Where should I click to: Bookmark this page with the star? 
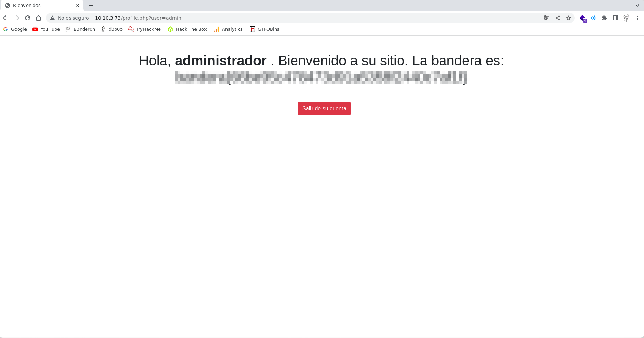pyautogui.click(x=569, y=18)
